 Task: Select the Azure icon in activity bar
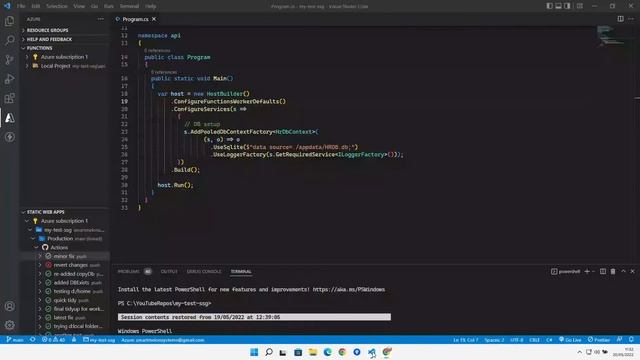[x=9, y=118]
